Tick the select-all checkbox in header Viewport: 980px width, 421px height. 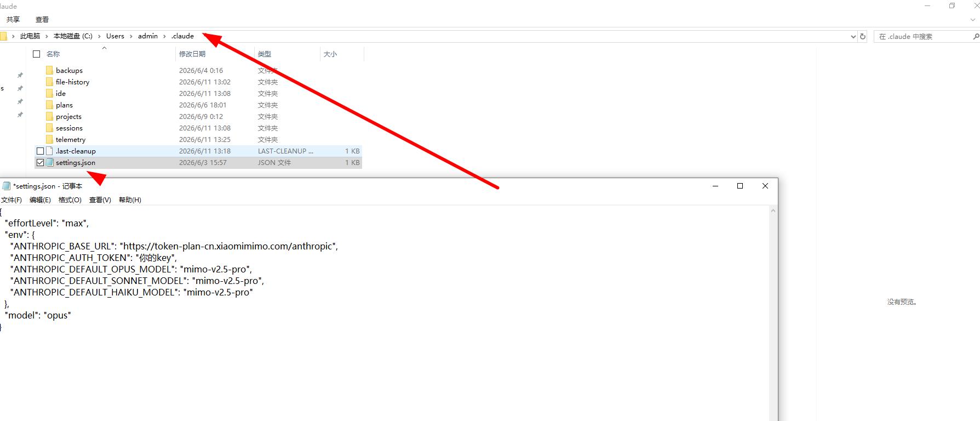(37, 54)
